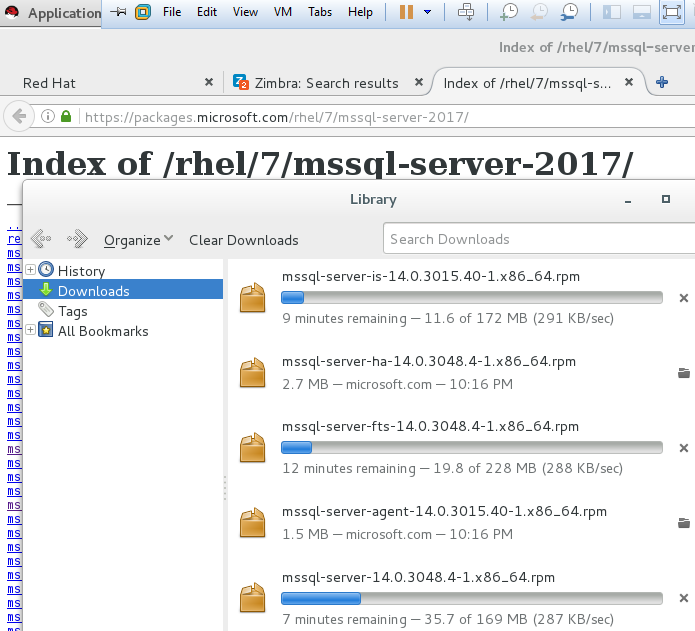Click Clear Downloads
Image resolution: width=695 pixels, height=631 pixels.
point(244,240)
